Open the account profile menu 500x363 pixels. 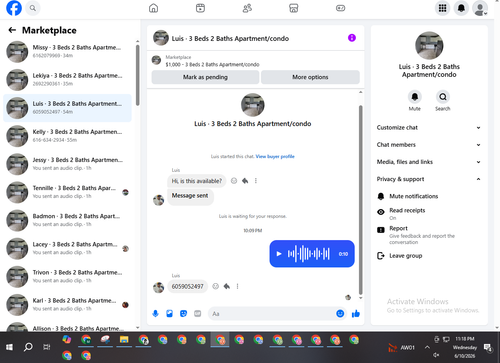click(x=480, y=8)
